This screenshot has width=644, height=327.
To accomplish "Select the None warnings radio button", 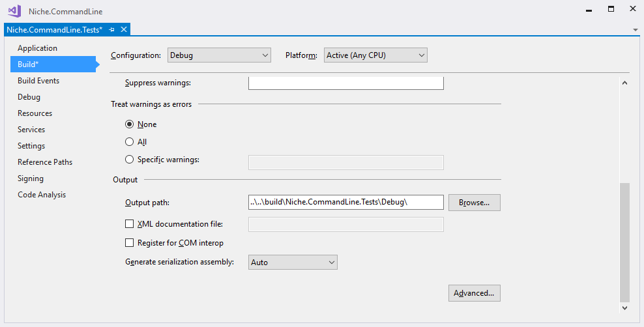I will click(x=129, y=124).
